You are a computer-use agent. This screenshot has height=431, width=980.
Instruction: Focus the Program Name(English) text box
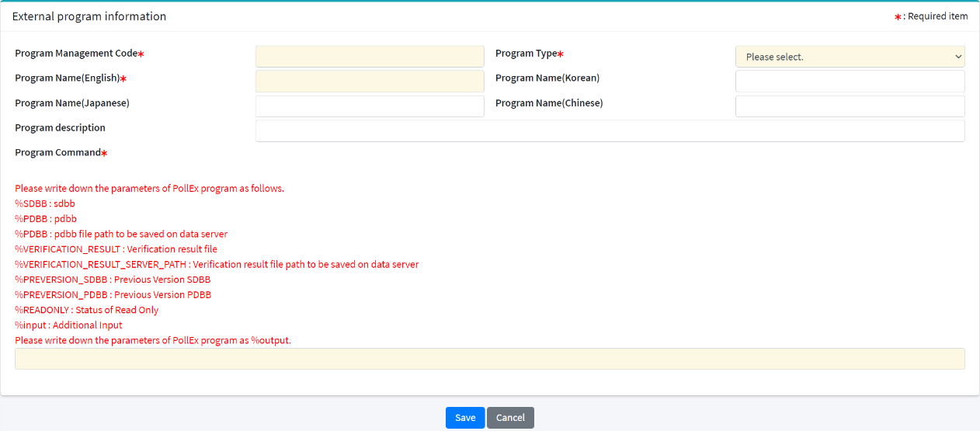370,82
